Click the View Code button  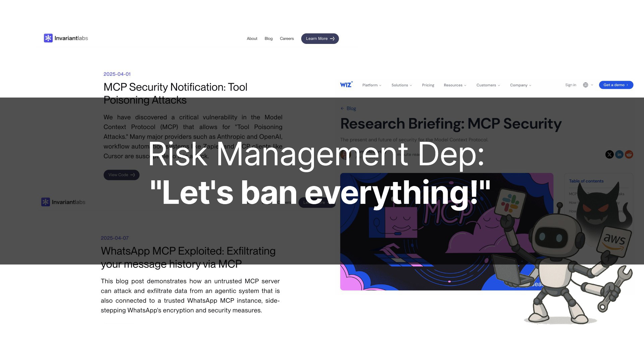coord(121,175)
